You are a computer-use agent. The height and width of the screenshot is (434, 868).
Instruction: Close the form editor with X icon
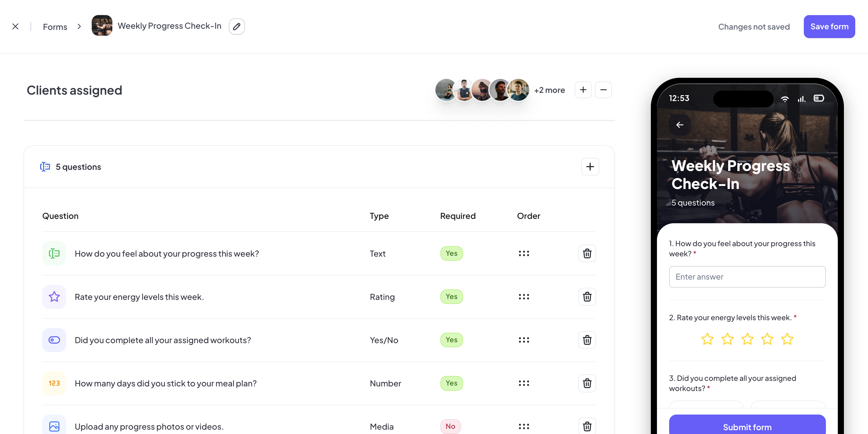15,26
